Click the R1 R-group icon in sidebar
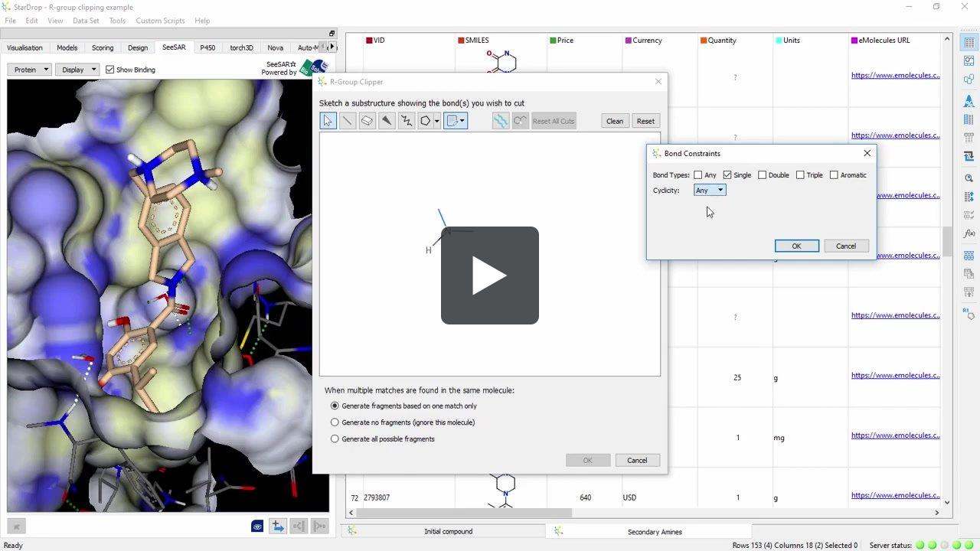The image size is (980, 551). (x=969, y=313)
